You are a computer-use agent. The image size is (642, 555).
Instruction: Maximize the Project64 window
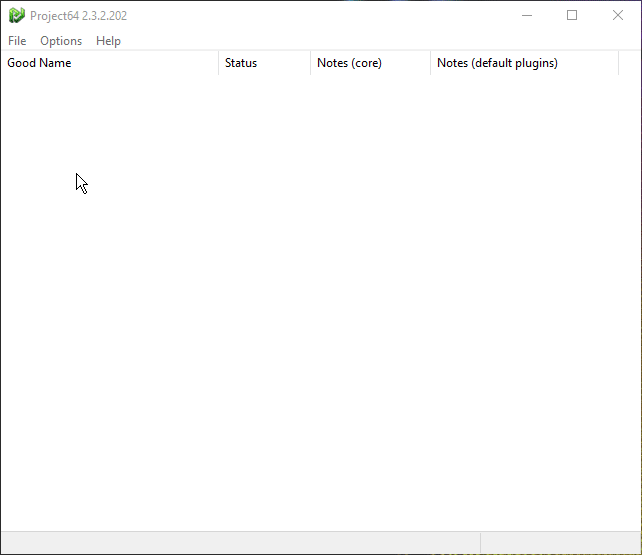(x=572, y=15)
